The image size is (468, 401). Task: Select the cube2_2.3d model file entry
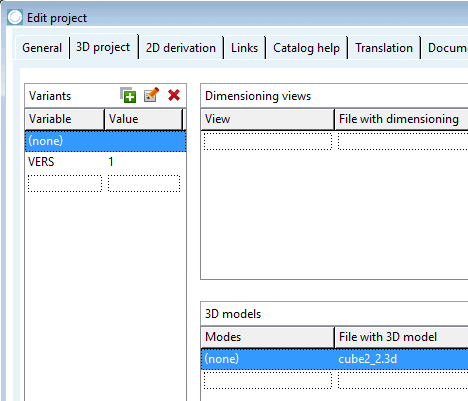pos(368,359)
